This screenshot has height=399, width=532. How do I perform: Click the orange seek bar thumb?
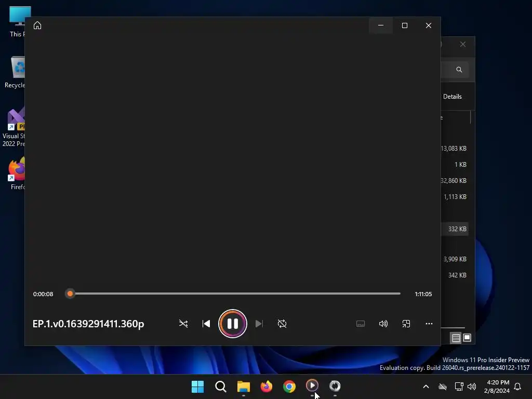click(x=70, y=294)
